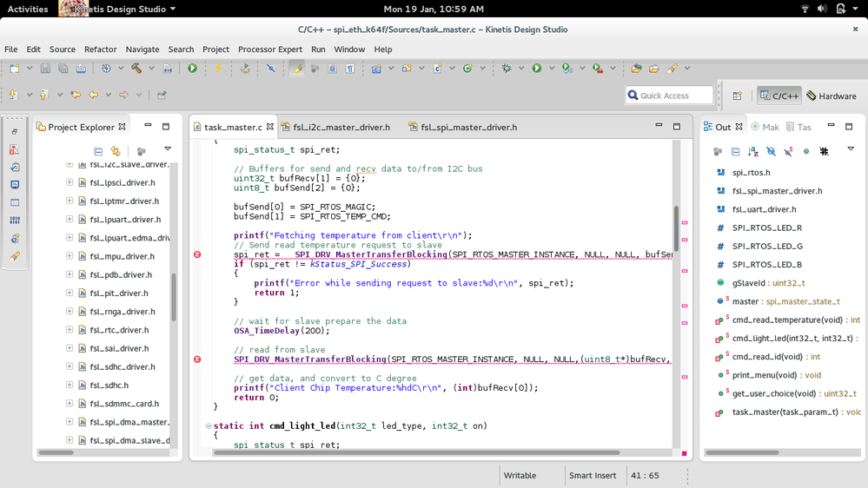Click the Print toolbar icon

coord(81,69)
